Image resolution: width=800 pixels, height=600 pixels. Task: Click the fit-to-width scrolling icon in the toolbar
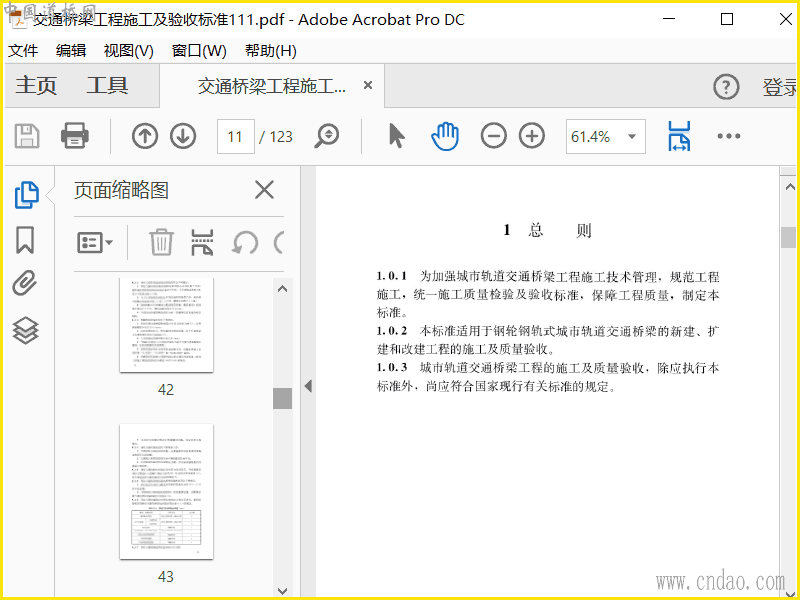click(679, 136)
